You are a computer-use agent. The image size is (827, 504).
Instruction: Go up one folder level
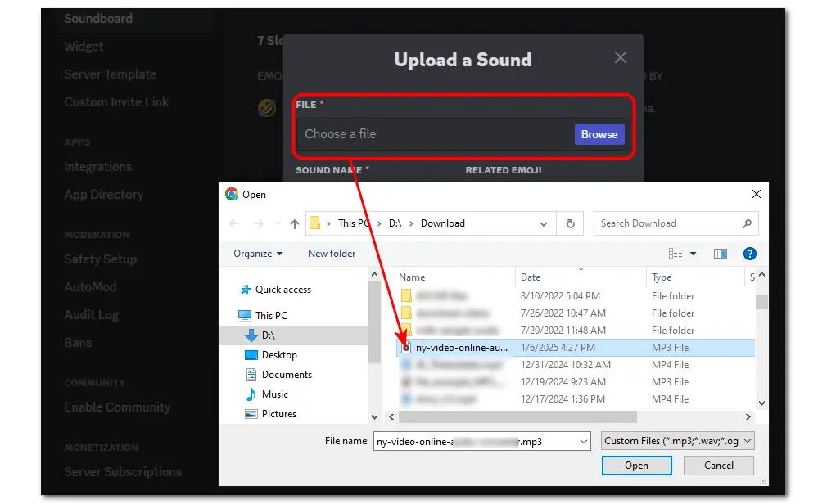click(x=294, y=223)
